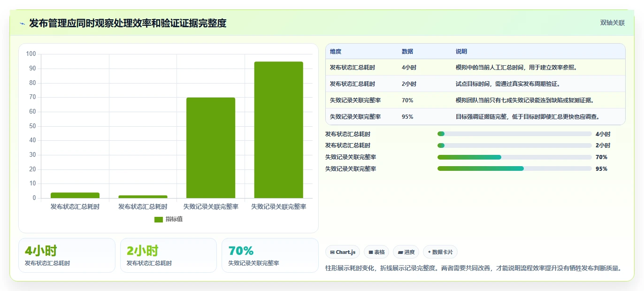Image resolution: width=644 pixels, height=291 pixels.
Task: Click the 指标值 legend text
Action: 174,219
